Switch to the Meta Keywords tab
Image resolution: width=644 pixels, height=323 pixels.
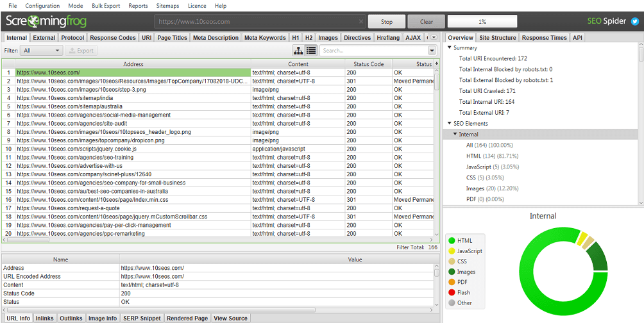265,38
